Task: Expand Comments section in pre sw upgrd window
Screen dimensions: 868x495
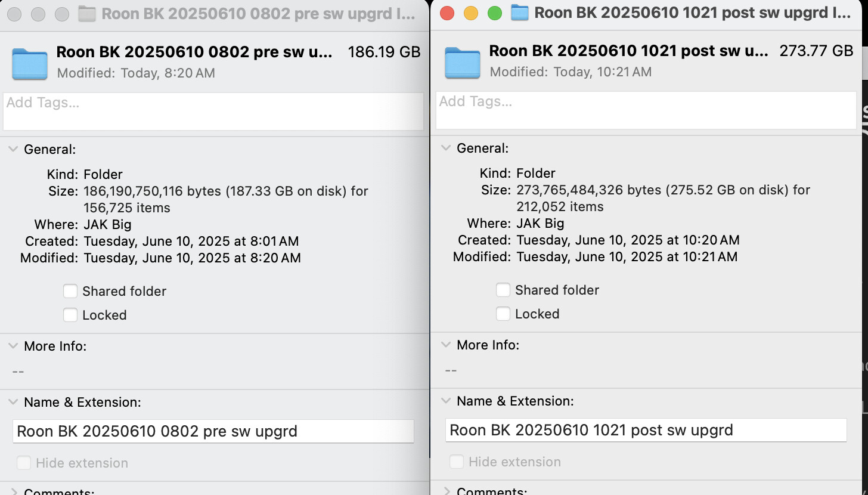Action: (x=13, y=492)
